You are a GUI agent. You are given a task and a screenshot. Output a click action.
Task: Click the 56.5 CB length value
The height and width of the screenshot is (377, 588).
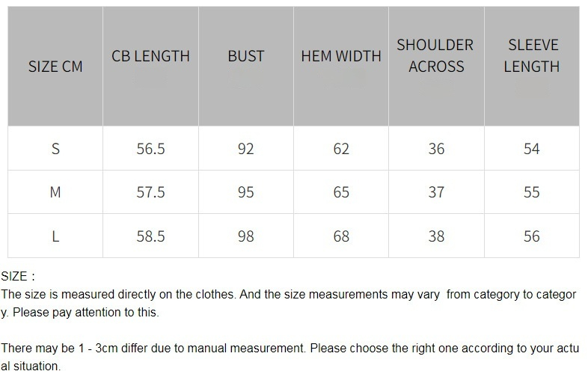tap(150, 149)
